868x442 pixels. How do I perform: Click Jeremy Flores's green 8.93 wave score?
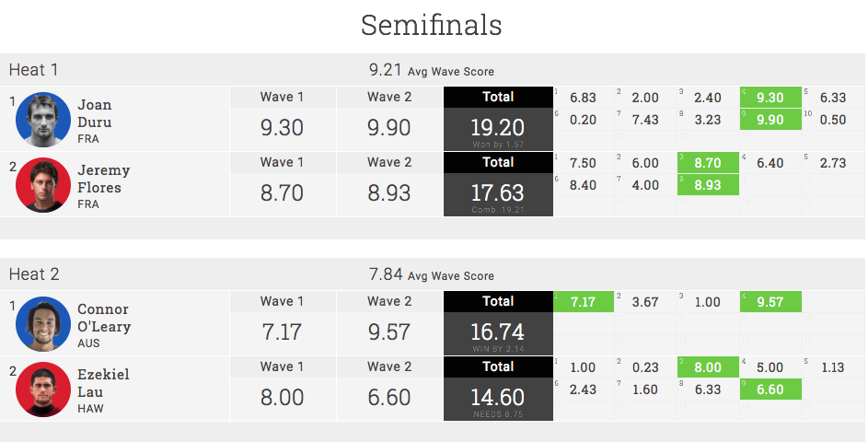click(x=707, y=185)
